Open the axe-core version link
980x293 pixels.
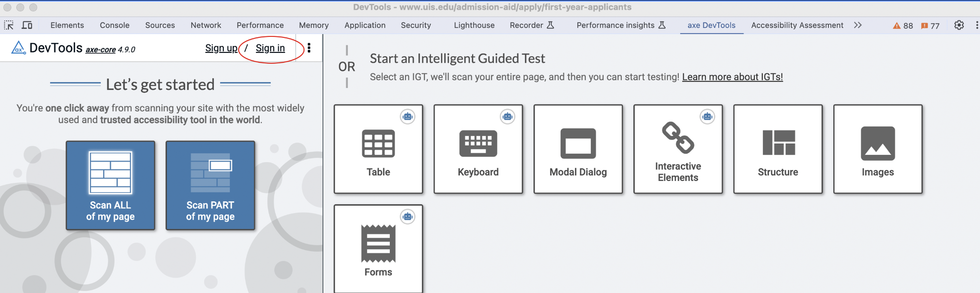click(101, 50)
